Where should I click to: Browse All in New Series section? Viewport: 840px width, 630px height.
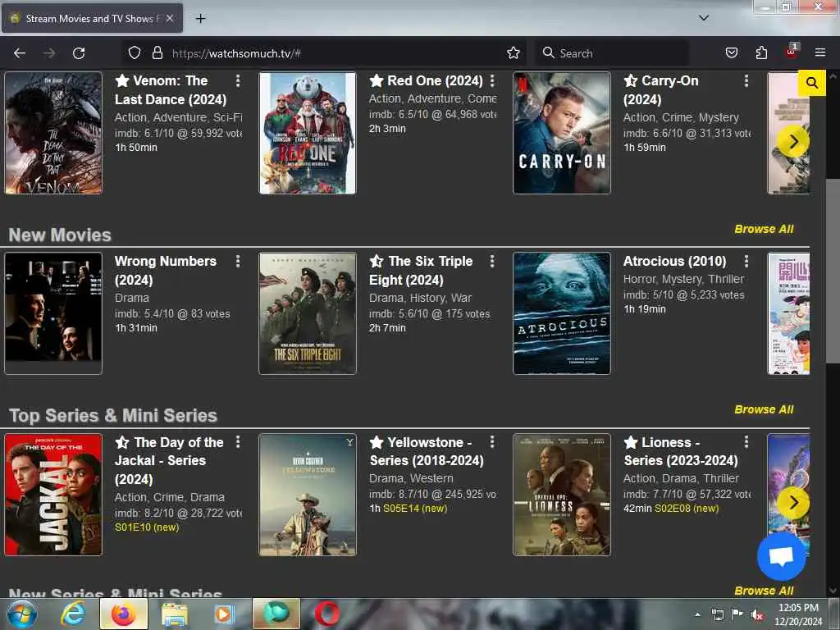764,591
